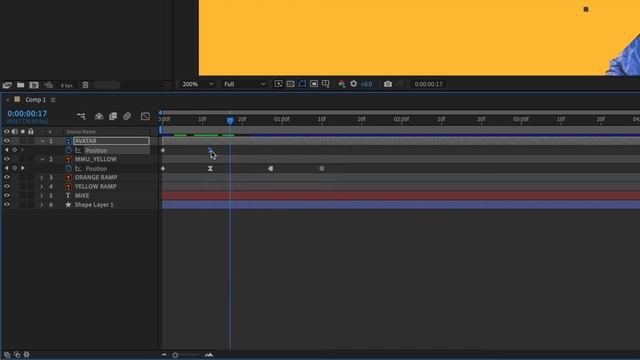Select MMU_YELLOW ease-in arrow keyframe
640x360 pixels.
(x=270, y=169)
